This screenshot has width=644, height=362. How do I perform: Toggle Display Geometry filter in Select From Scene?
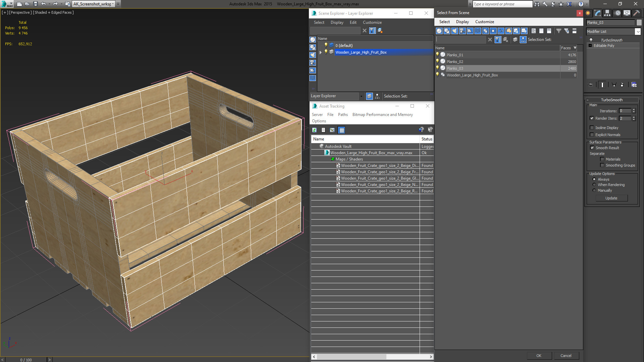click(x=439, y=31)
